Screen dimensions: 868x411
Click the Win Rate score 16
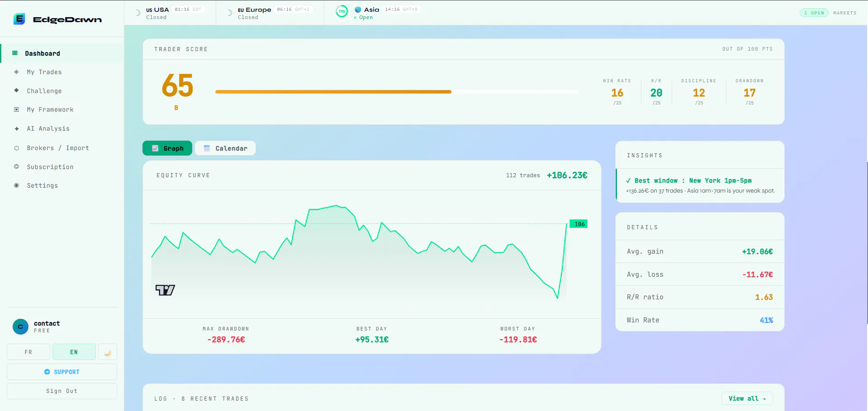tap(617, 93)
